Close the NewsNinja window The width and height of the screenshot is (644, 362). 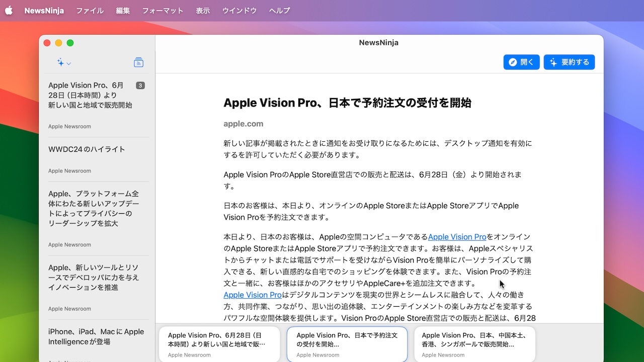click(x=47, y=43)
